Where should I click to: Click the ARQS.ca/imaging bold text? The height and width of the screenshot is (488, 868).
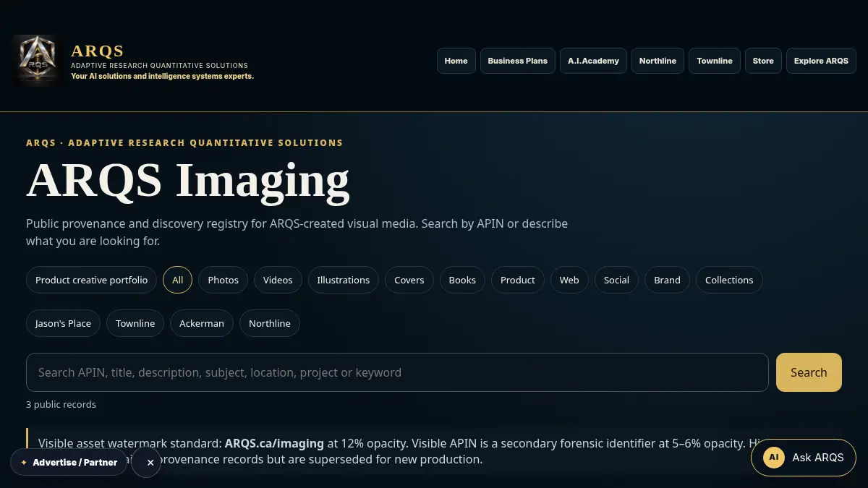click(x=274, y=443)
